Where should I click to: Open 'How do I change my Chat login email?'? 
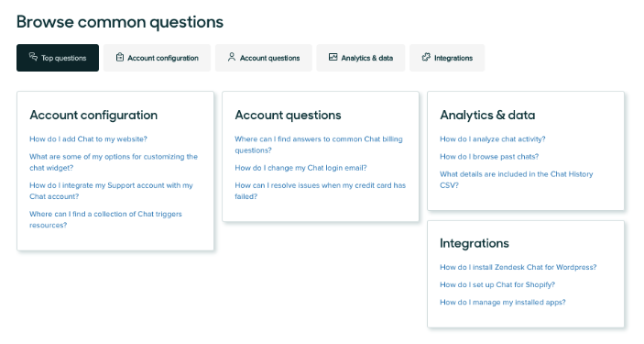coord(300,168)
